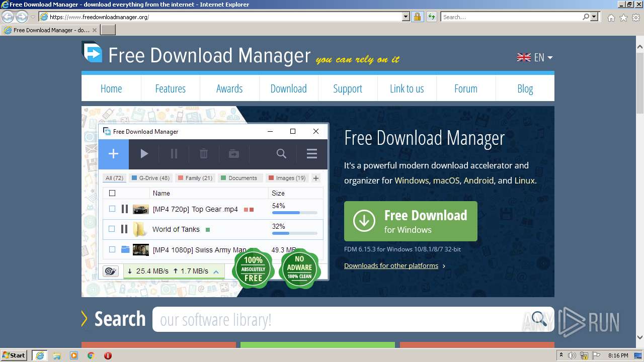Open the EN language dropdown
Viewport: 644px width, 362px height.
543,57
